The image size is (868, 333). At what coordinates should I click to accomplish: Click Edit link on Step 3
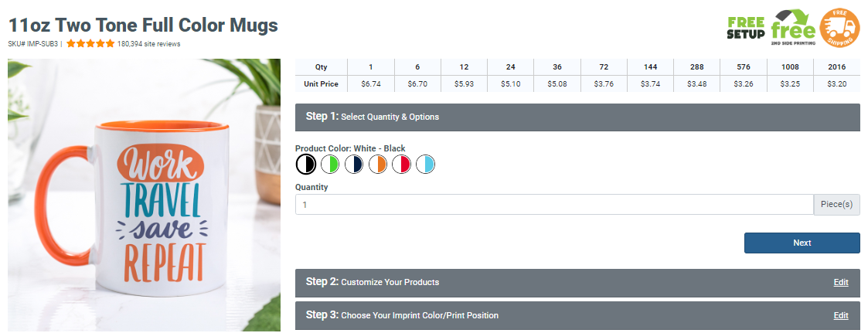[841, 316]
